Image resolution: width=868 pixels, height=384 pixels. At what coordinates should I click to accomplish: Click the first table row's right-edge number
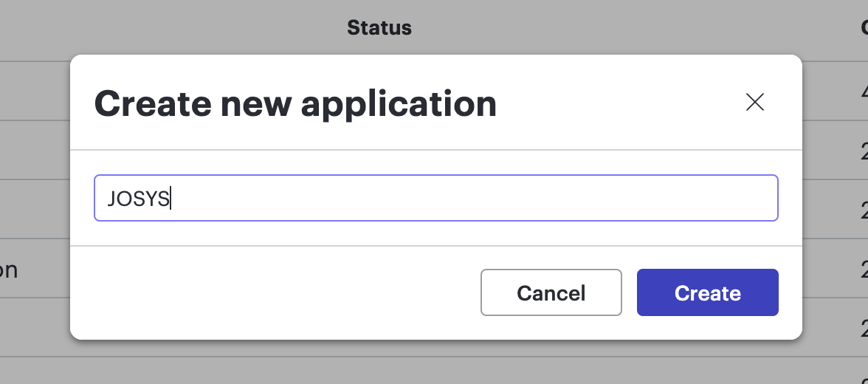click(x=864, y=92)
